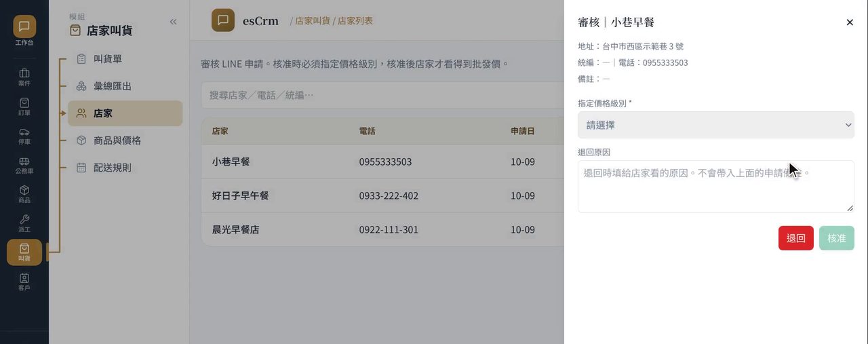Open the 訂單 orders sidebar icon
Image resolution: width=868 pixels, height=344 pixels.
pyautogui.click(x=24, y=107)
